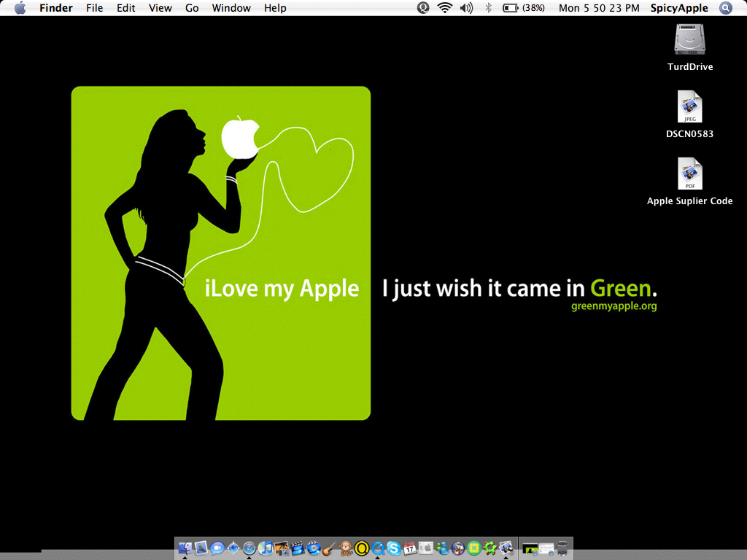
Task: Open the Edit menu
Action: click(125, 8)
